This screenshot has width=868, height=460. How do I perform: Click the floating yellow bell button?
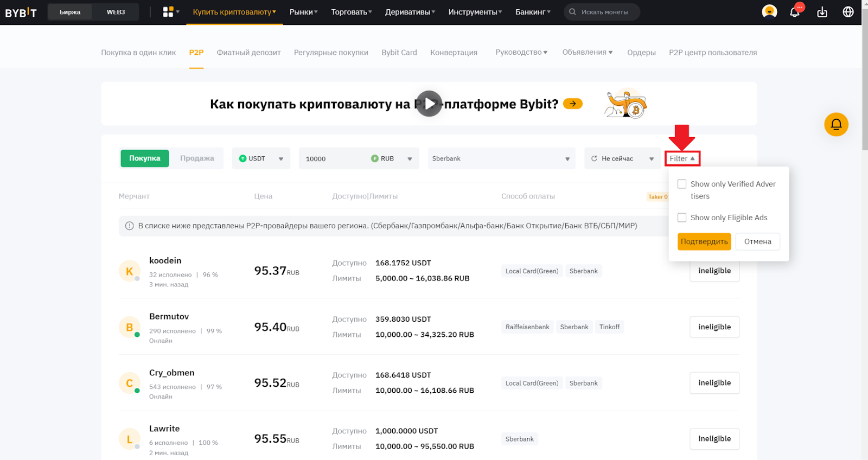tap(836, 125)
